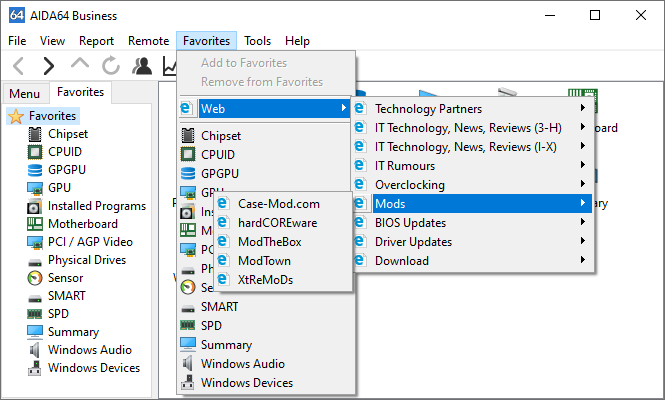
Task: Click Windows Devices icon in the sidebar
Action: (35, 368)
